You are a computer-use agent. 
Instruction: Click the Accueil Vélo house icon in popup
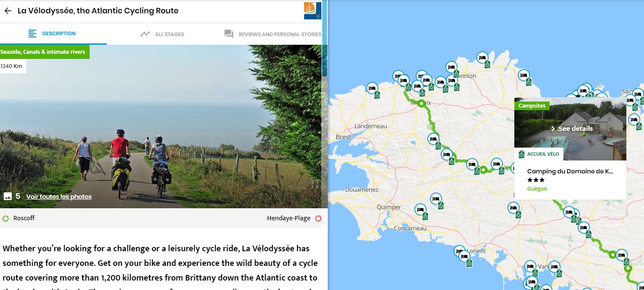[x=521, y=154]
